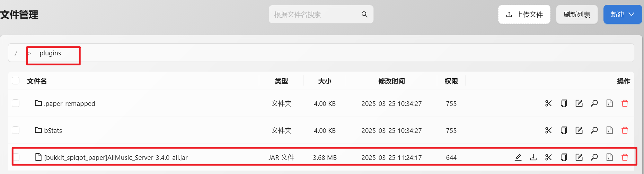644x174 pixels.
Task: Delete the AllMusic_Server jar file
Action: (x=625, y=157)
